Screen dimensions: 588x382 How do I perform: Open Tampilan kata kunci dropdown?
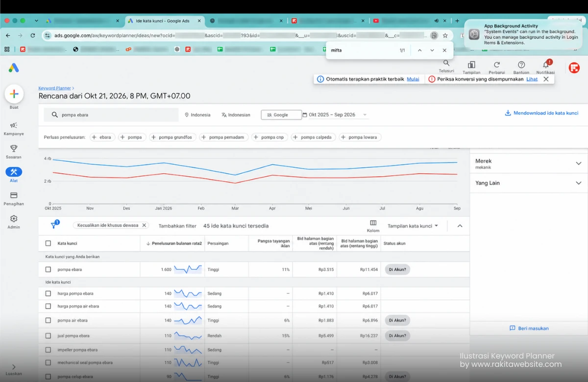(413, 226)
